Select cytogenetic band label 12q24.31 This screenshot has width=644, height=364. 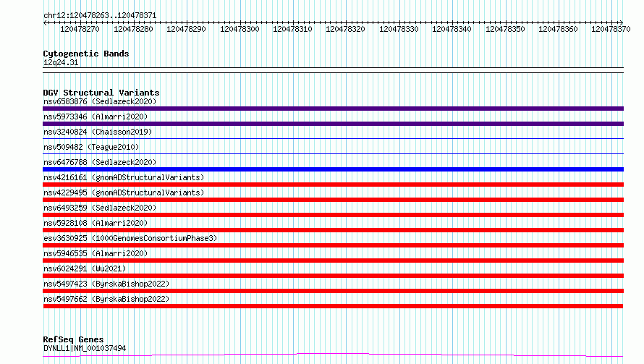pos(61,62)
